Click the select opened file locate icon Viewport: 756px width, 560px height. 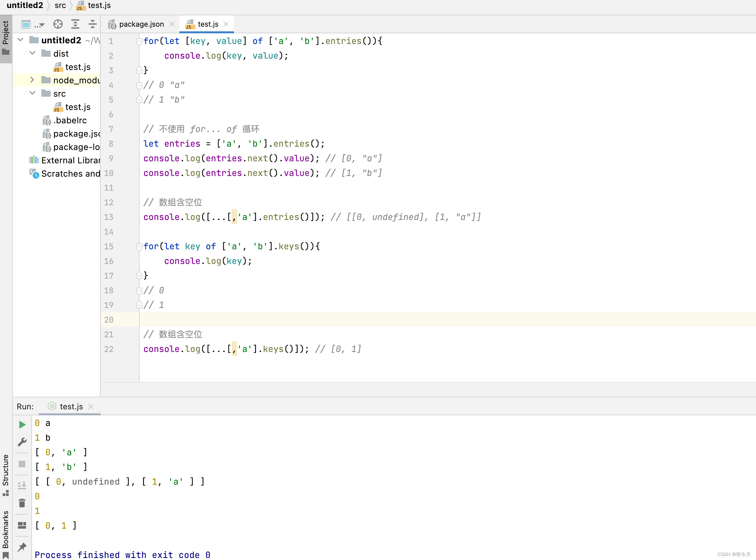click(58, 24)
